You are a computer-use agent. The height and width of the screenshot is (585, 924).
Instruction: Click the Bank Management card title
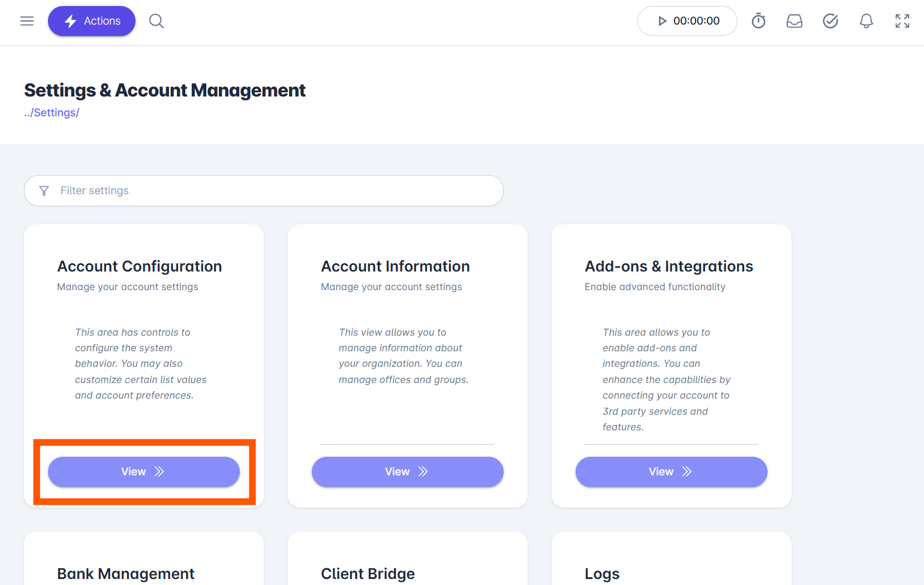pyautogui.click(x=126, y=574)
